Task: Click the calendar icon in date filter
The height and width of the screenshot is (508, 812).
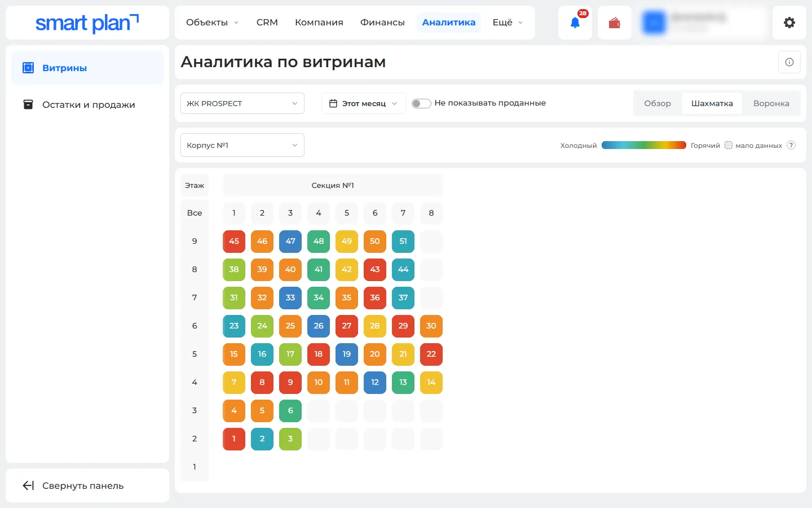Action: pyautogui.click(x=333, y=103)
